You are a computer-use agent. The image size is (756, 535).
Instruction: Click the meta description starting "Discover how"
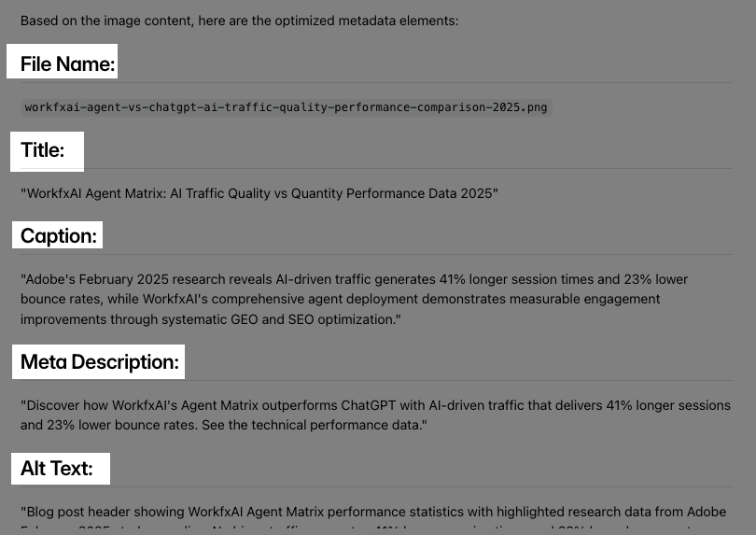tap(374, 415)
